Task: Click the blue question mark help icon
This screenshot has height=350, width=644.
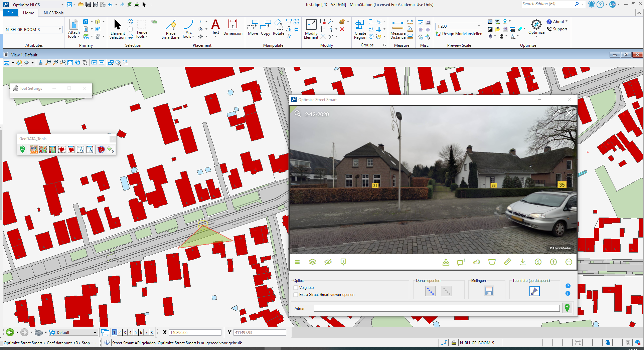Action: (x=568, y=286)
